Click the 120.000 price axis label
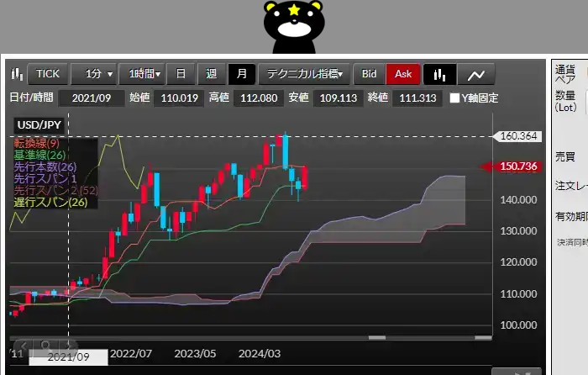This screenshot has width=588, height=375. (x=518, y=262)
